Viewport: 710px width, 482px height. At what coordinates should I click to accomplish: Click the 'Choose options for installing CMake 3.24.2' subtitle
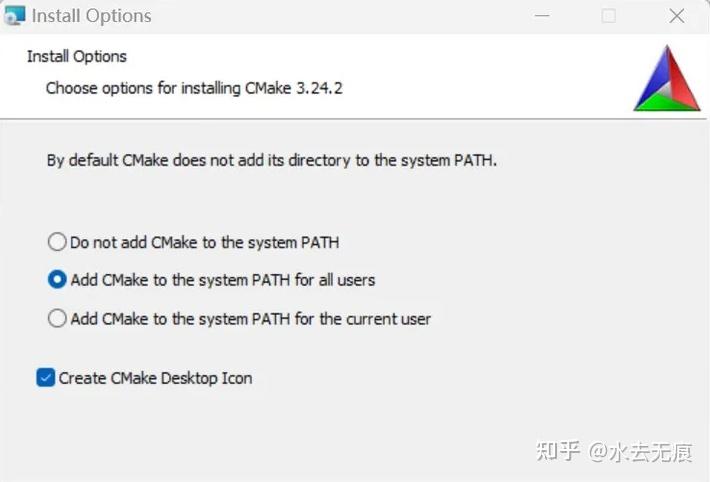click(x=194, y=88)
